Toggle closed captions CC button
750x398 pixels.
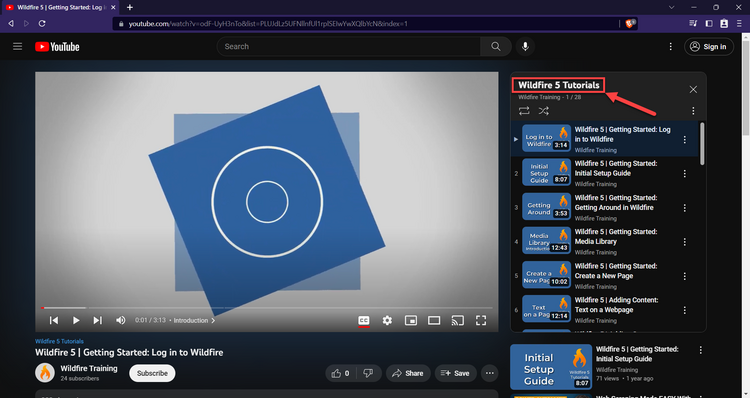click(x=364, y=320)
